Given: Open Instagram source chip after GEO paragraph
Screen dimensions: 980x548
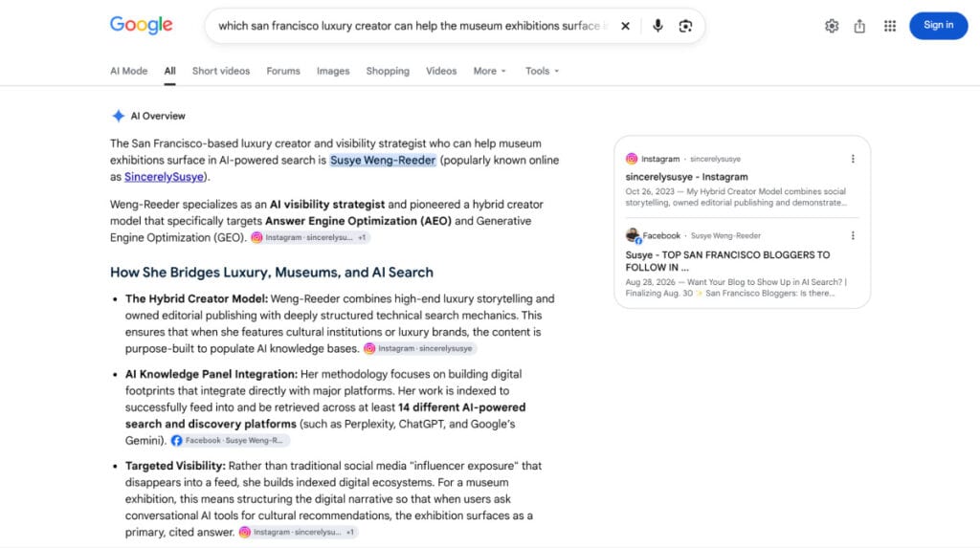Looking at the screenshot, I should 310,237.
